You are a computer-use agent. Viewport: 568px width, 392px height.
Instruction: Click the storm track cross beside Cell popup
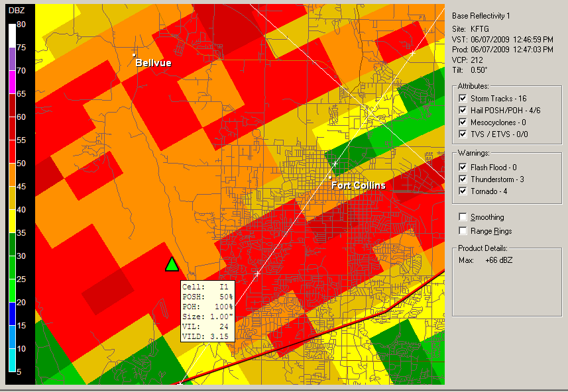tap(258, 273)
